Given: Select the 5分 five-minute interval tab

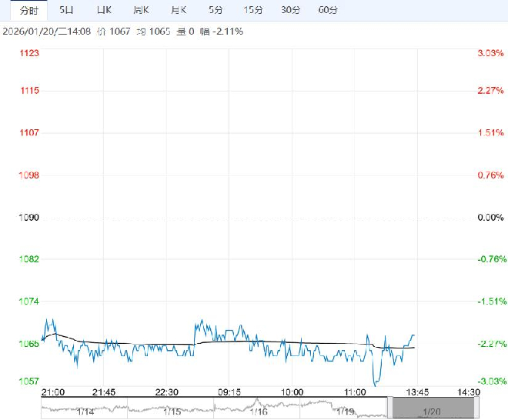Looking at the screenshot, I should tap(216, 10).
